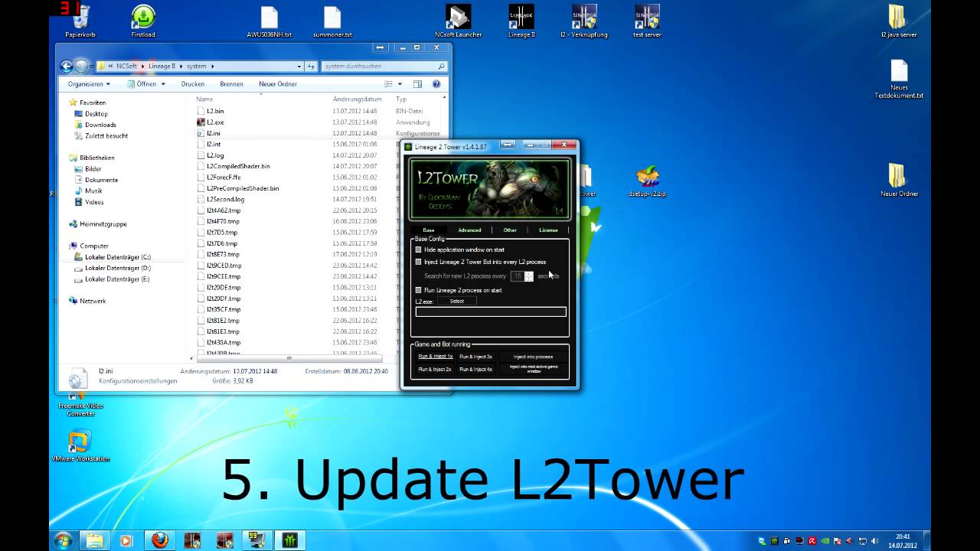Image resolution: width=980 pixels, height=551 pixels.
Task: Launch the NCsoft Launcher desktop shortcut
Action: [458, 21]
